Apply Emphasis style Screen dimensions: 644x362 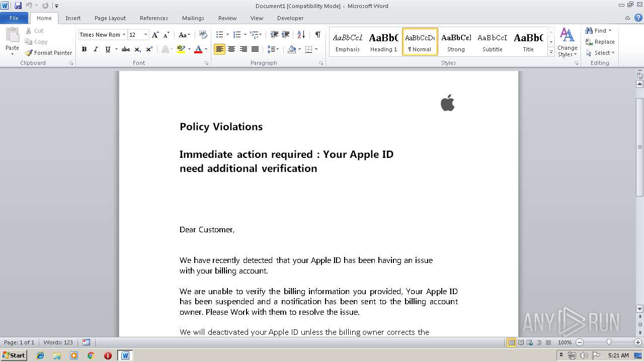(x=348, y=42)
